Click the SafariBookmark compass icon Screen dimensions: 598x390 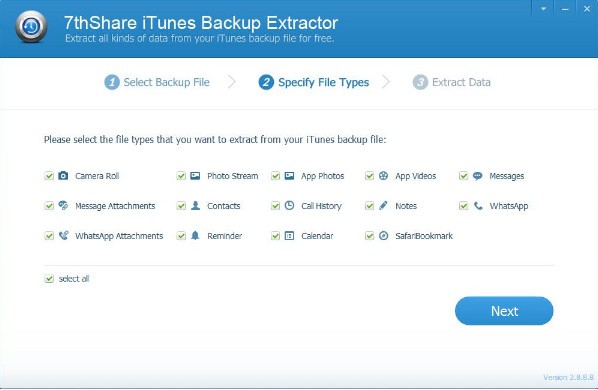coord(384,236)
